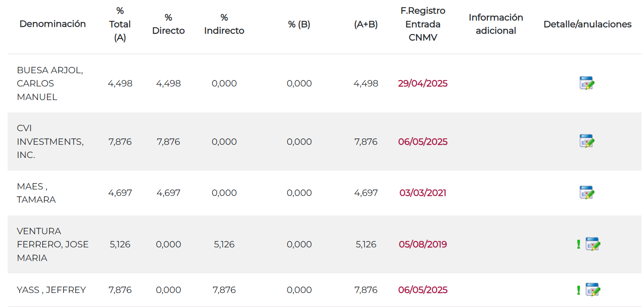Screen dimensions: 644x307
Task: Click green exclamation mark in VENTURA FERRERO row
Action: click(x=578, y=244)
